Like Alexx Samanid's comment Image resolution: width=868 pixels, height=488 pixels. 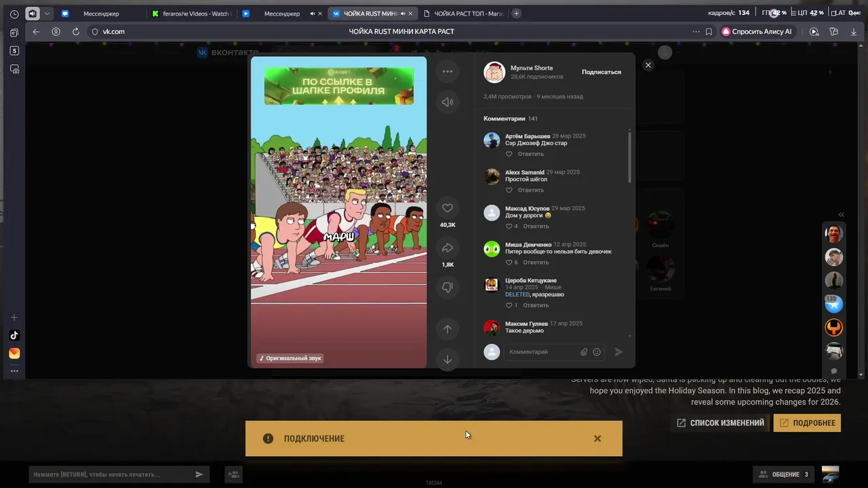[x=509, y=190]
